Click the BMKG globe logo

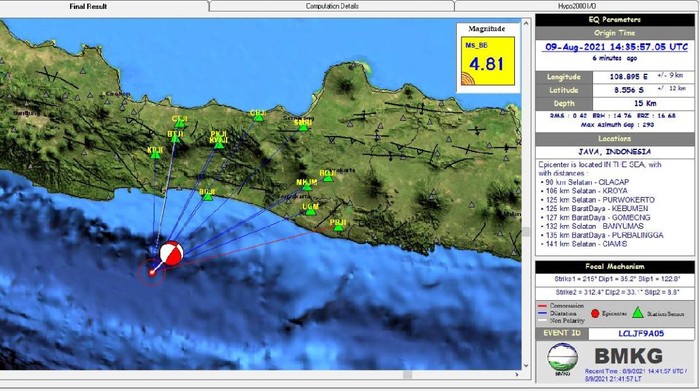(x=562, y=358)
